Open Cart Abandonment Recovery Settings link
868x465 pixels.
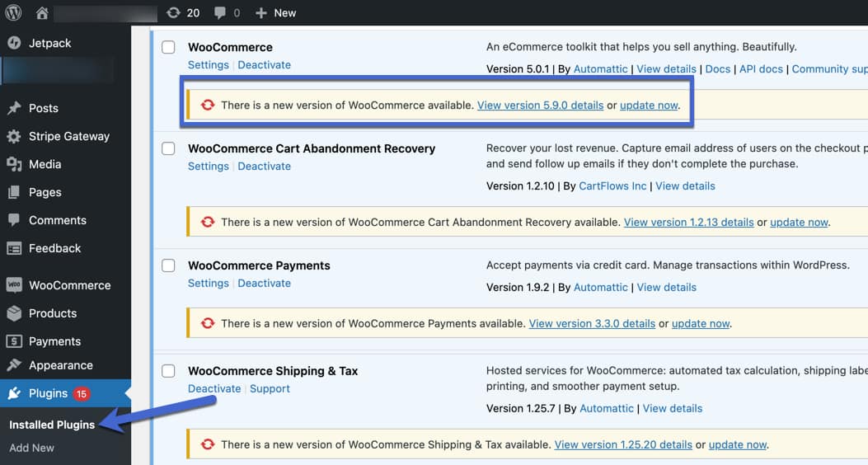point(209,166)
